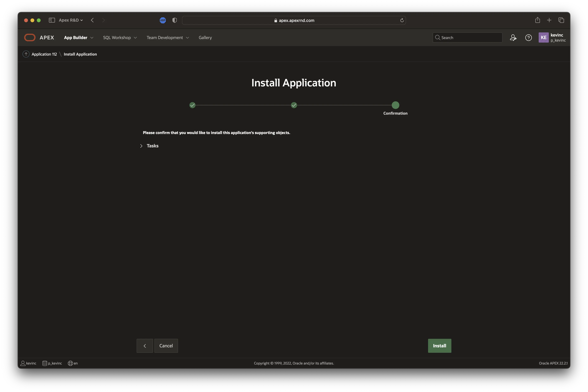Click the first completed wizard step
The width and height of the screenshot is (588, 392).
[192, 105]
